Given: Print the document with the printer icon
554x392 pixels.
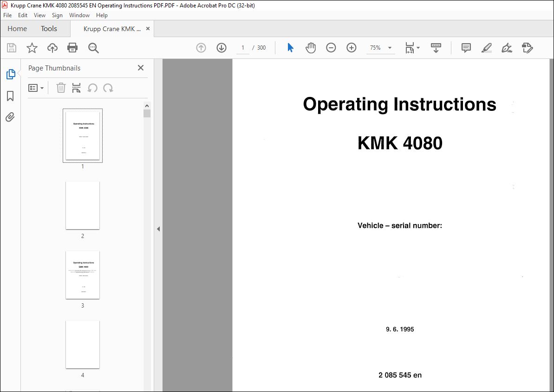Looking at the screenshot, I should point(72,48).
